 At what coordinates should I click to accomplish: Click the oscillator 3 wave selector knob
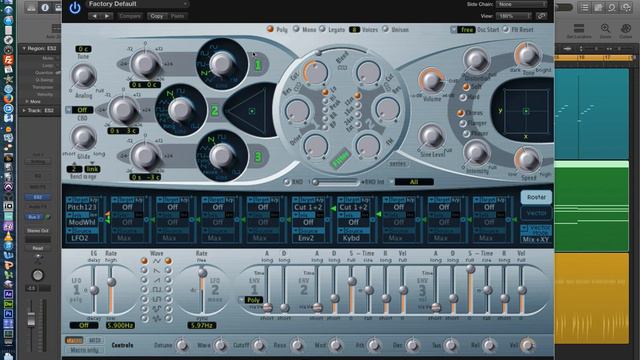tap(222, 155)
